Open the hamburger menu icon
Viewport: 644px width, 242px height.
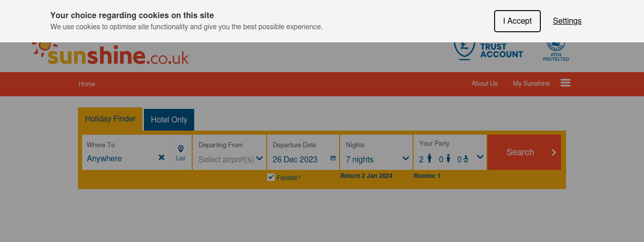click(566, 83)
